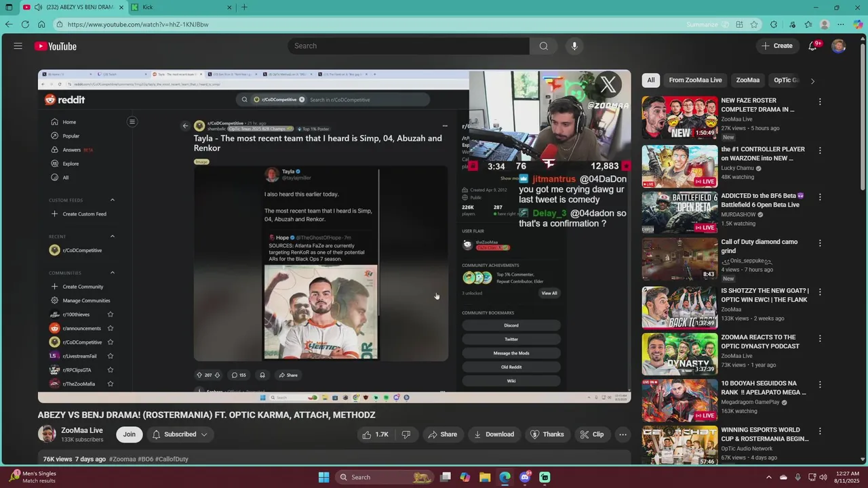Open the YouTube account avatar menu
Image resolution: width=868 pixels, height=488 pixels.
pyautogui.click(x=839, y=46)
